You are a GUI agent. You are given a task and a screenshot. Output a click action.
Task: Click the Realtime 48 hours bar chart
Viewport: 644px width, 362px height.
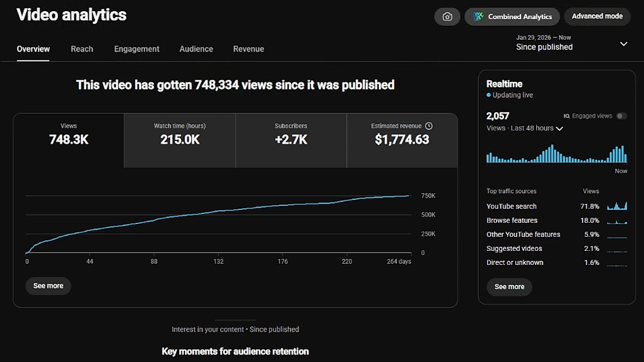[557, 154]
